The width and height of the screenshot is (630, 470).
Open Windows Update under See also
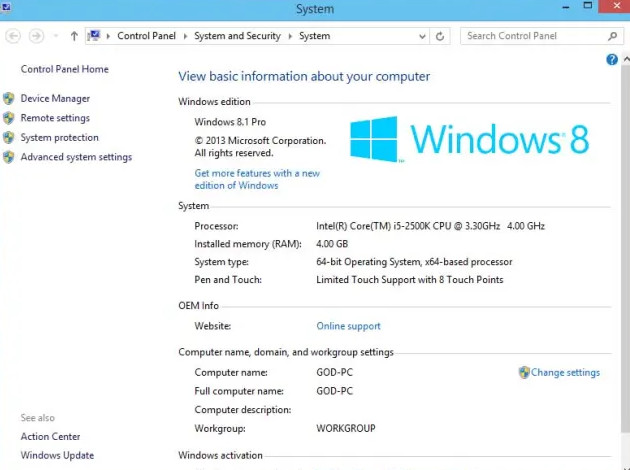pos(57,455)
